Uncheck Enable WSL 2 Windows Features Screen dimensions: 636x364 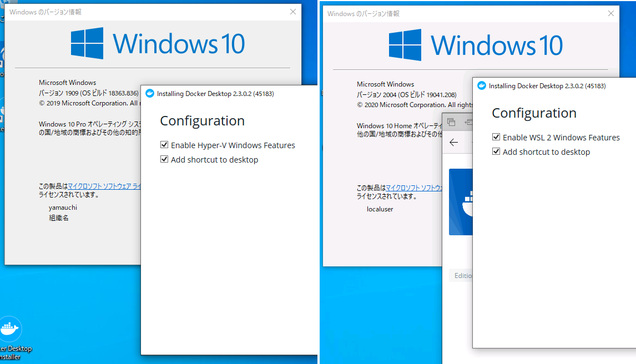(x=496, y=137)
